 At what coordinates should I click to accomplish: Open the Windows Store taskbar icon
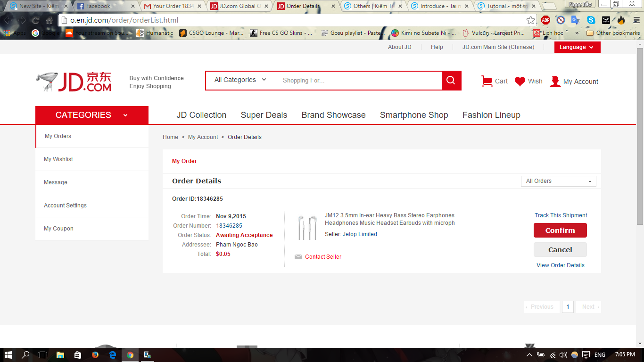pos(78,355)
